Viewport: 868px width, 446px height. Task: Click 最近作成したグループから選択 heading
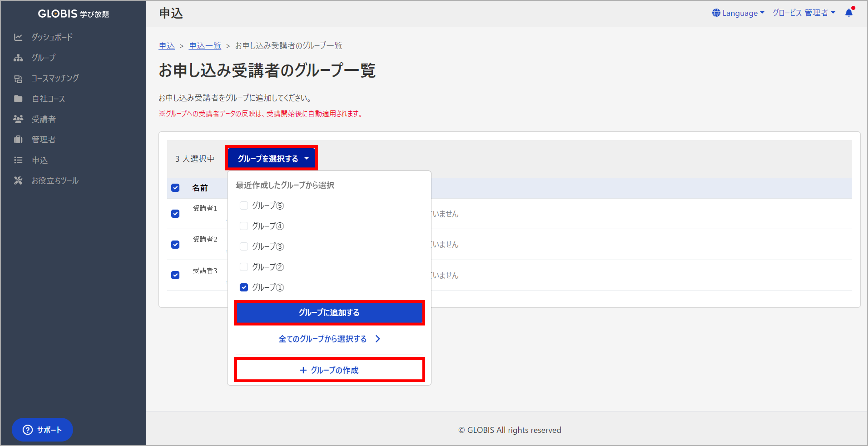(x=285, y=185)
